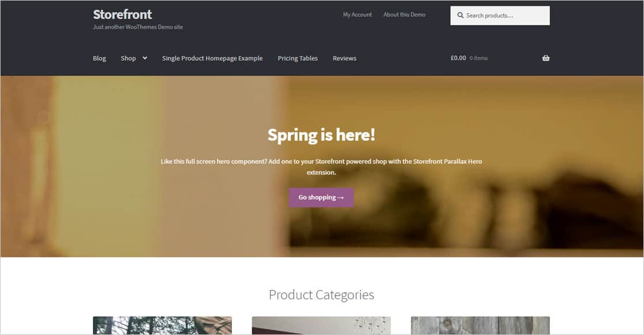Open the Blog menu item
644x335 pixels.
99,58
